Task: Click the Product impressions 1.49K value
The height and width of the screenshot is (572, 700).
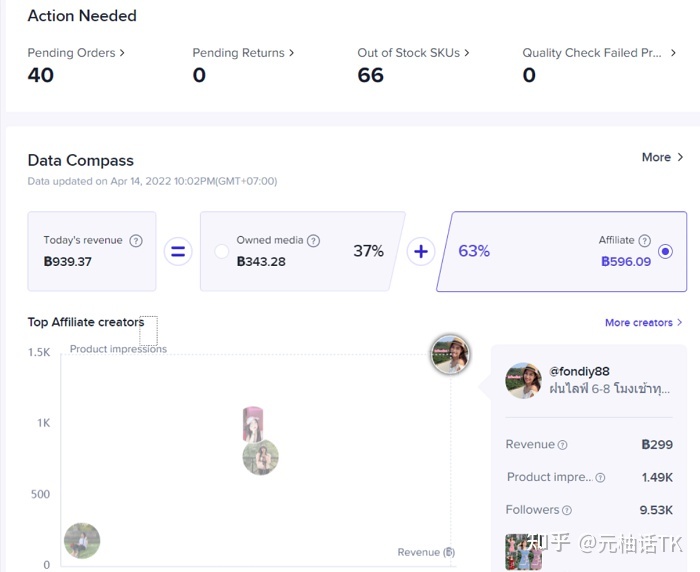Action: point(657,477)
